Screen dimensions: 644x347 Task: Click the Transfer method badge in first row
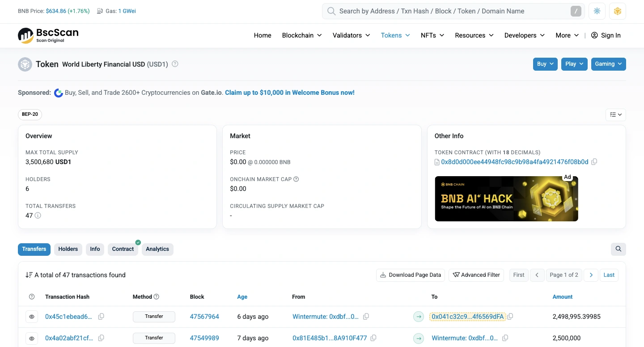[154, 317]
